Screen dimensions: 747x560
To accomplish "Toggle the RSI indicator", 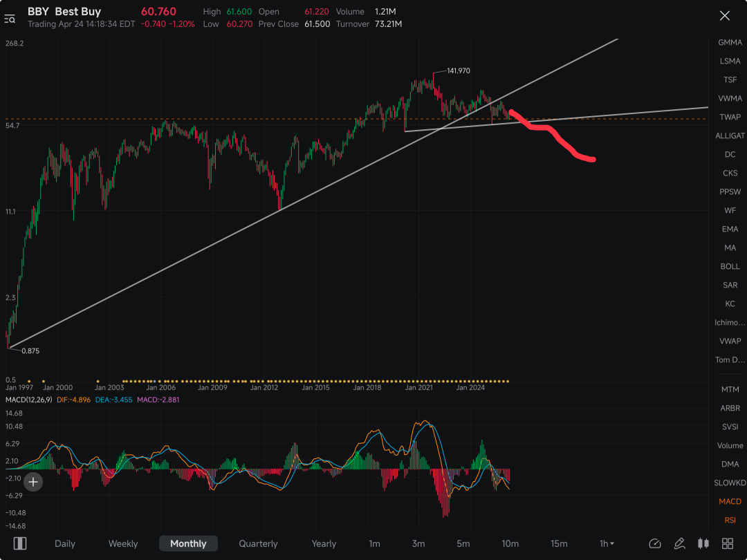I will (730, 520).
